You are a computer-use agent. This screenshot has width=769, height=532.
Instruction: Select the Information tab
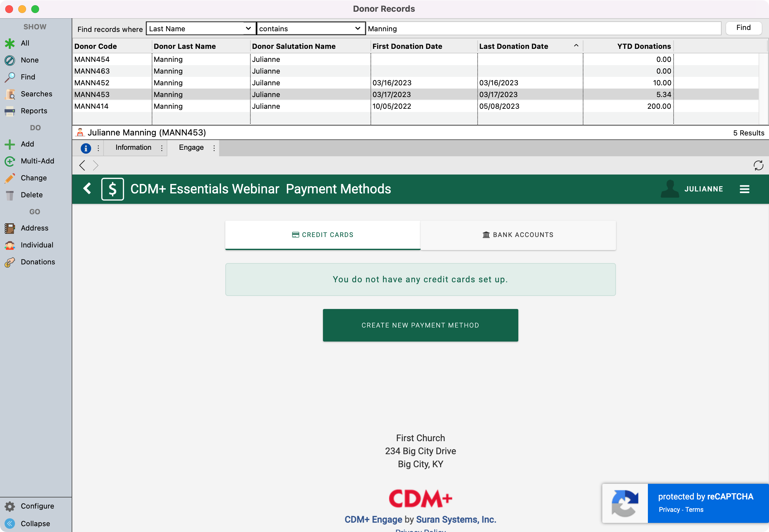tap(133, 148)
